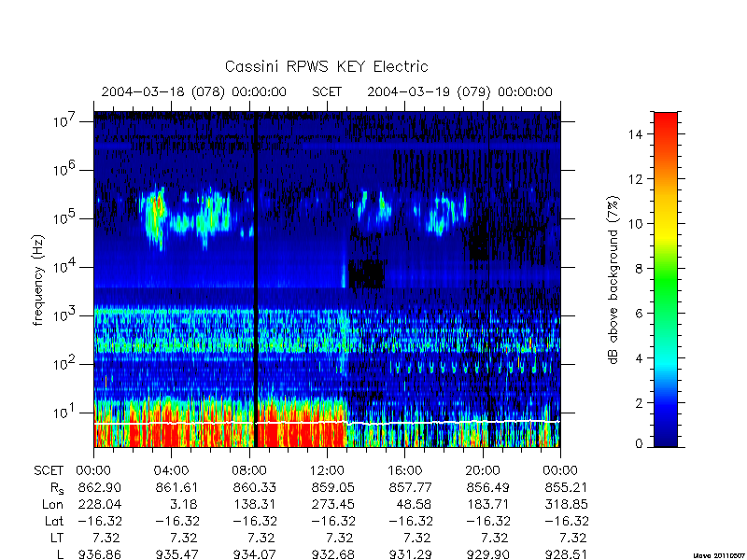Click the title "Cassini RPWS KEY Electric"

pyautogui.click(x=326, y=66)
